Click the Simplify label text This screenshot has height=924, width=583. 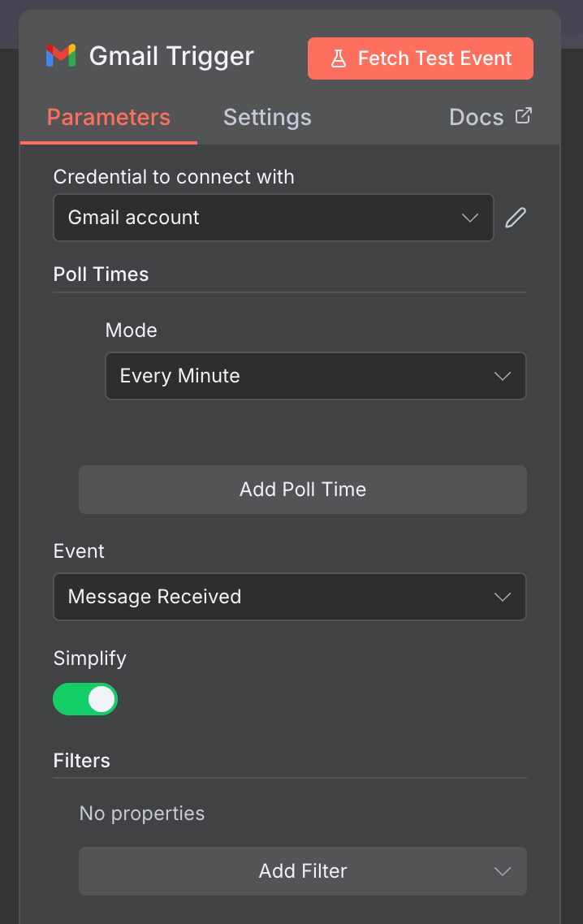click(x=90, y=658)
